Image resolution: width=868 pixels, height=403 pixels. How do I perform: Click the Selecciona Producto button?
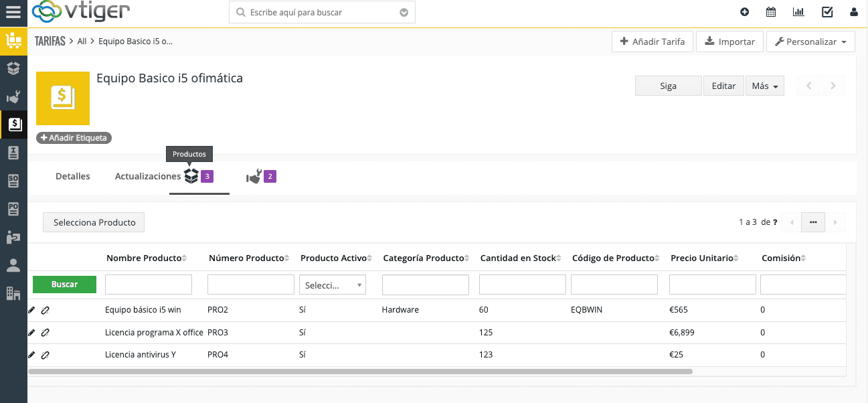tap(94, 223)
